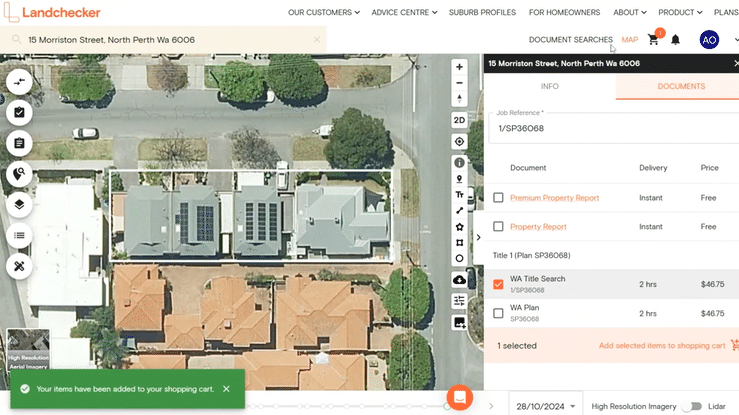The image size is (739, 415).
Task: Open the 28/10/2024 imagery date dropdown
Action: (x=545, y=406)
